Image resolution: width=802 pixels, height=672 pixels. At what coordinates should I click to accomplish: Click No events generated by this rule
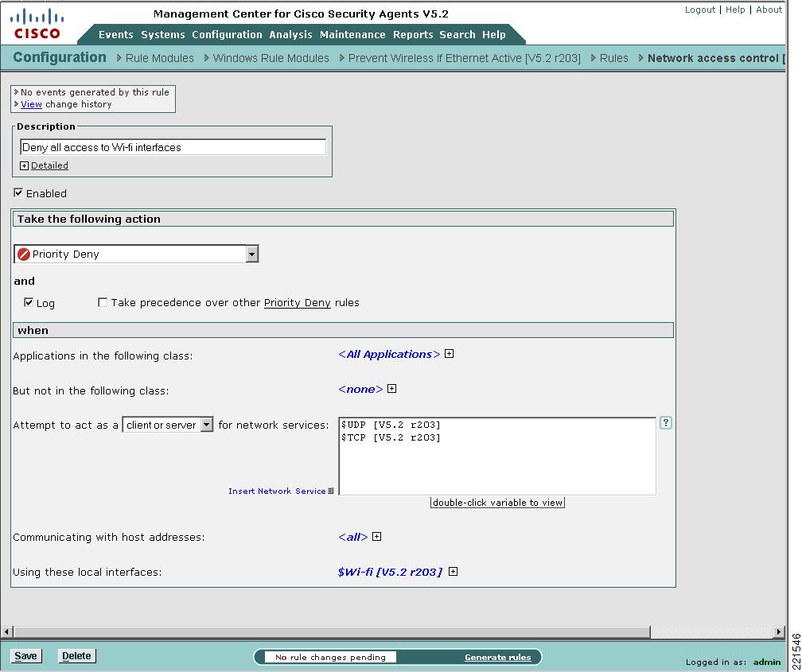[x=95, y=92]
